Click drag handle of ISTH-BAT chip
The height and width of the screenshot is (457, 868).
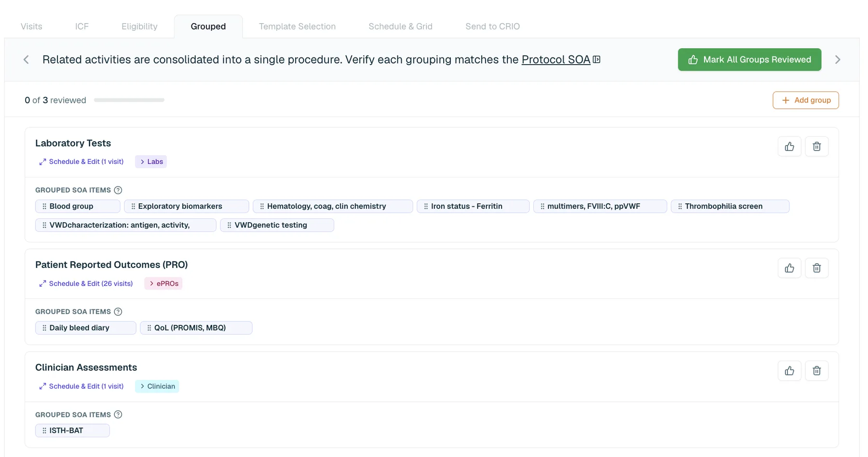click(44, 430)
